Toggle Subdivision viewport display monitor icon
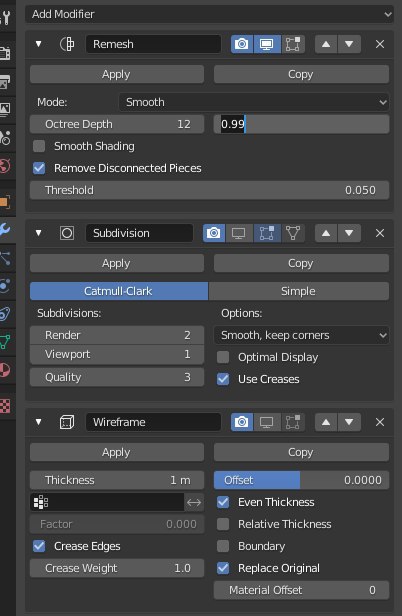 (x=239, y=233)
